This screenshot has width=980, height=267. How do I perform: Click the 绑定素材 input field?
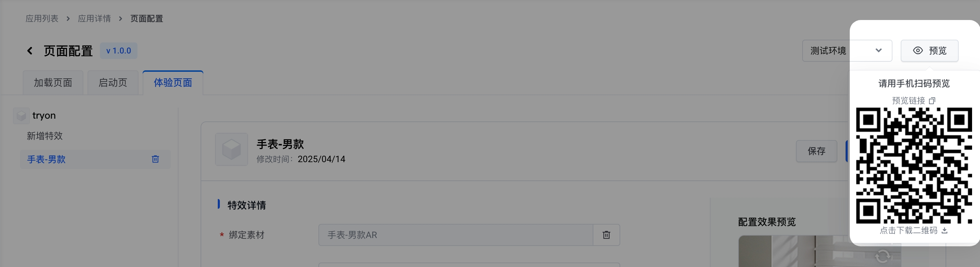[x=455, y=235]
